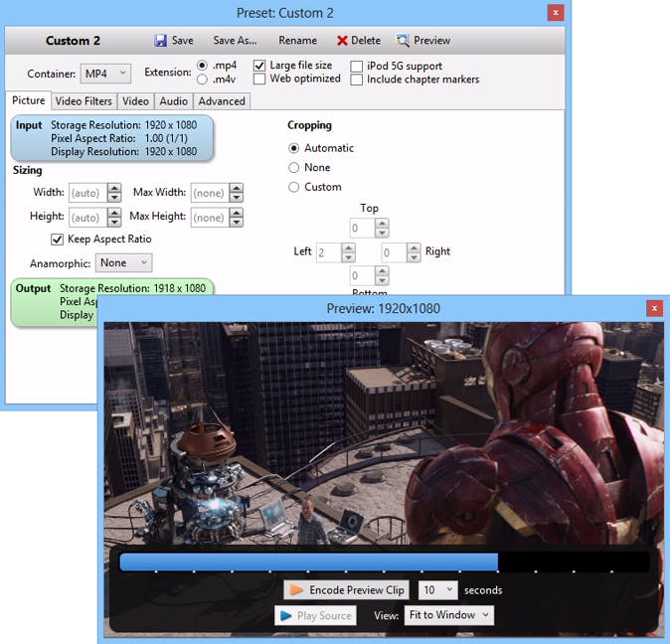Image resolution: width=670 pixels, height=644 pixels.
Task: Click the Encode Preview Clip button label
Action: (357, 589)
